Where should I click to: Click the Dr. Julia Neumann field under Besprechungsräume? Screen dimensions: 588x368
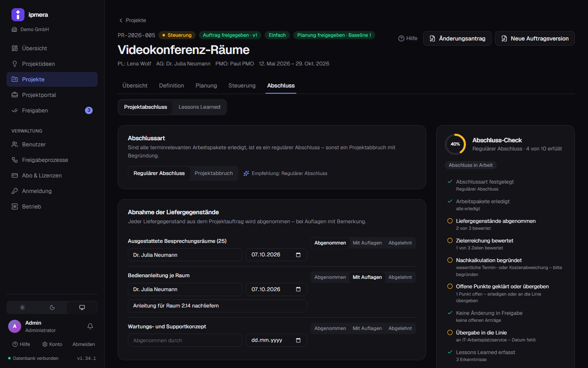[x=185, y=255]
